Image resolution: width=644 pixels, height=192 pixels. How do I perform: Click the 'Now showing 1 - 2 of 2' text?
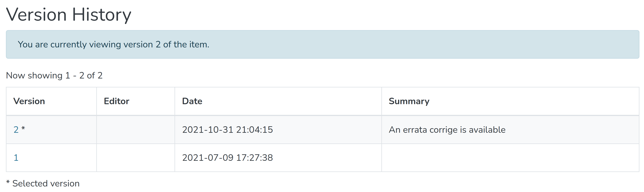point(54,75)
